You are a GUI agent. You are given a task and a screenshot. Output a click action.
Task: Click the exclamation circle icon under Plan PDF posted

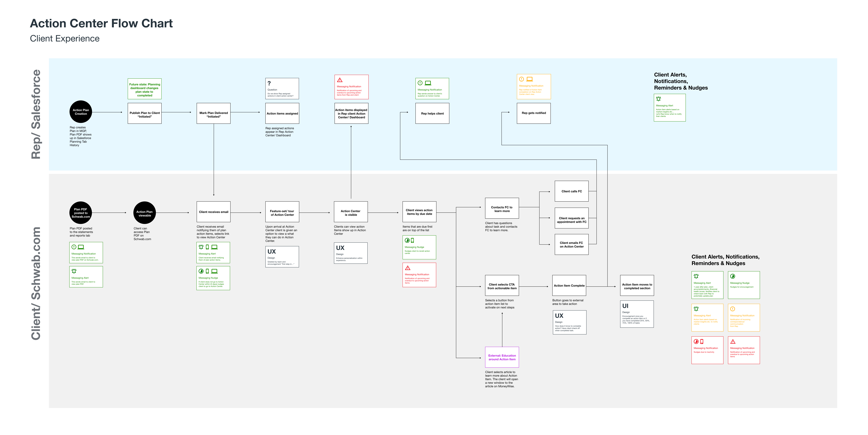pos(74,247)
